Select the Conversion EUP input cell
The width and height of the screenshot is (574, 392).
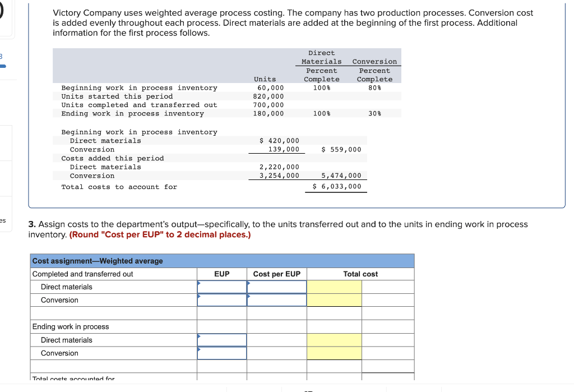tap(221, 299)
